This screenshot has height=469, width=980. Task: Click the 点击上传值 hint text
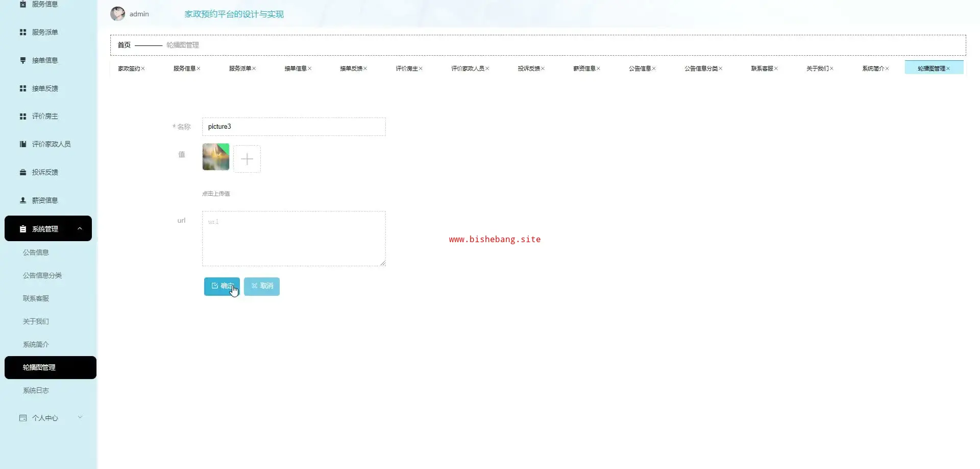click(x=216, y=194)
